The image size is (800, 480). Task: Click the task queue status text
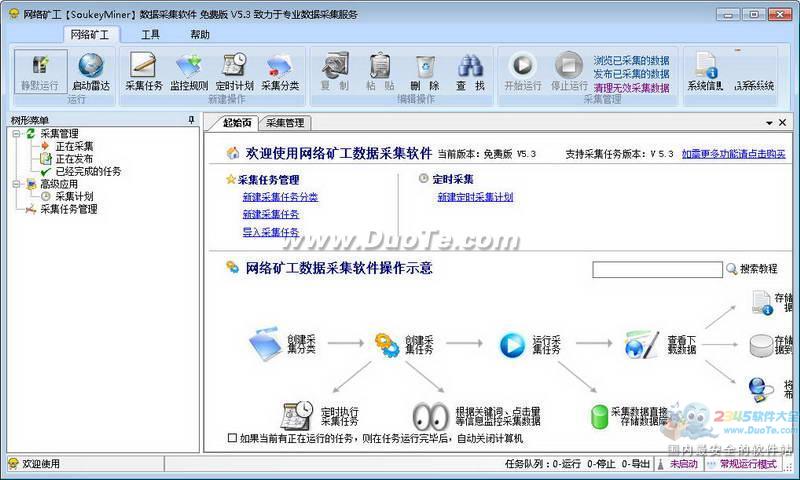coord(577,464)
